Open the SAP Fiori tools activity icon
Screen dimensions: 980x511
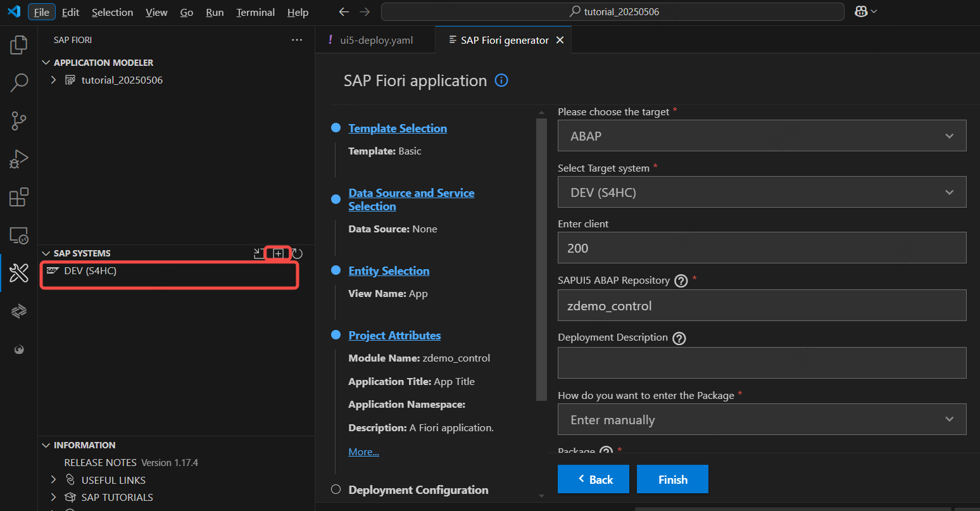[19, 273]
